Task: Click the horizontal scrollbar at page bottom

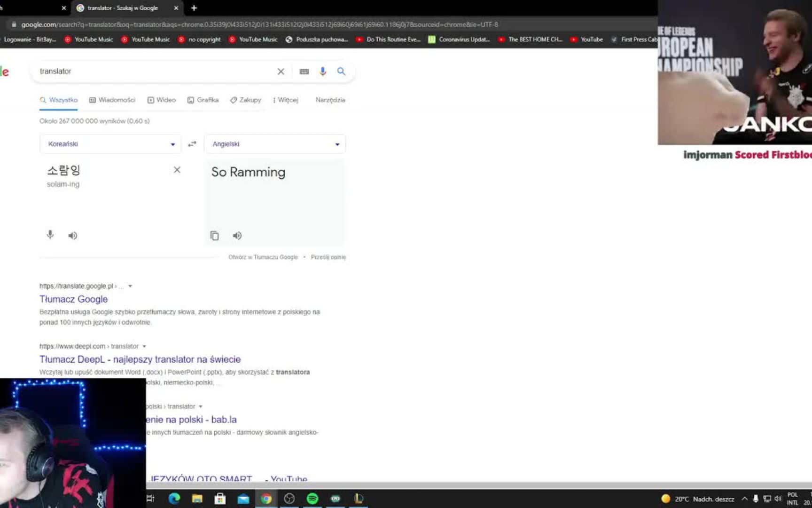Action: point(406,485)
